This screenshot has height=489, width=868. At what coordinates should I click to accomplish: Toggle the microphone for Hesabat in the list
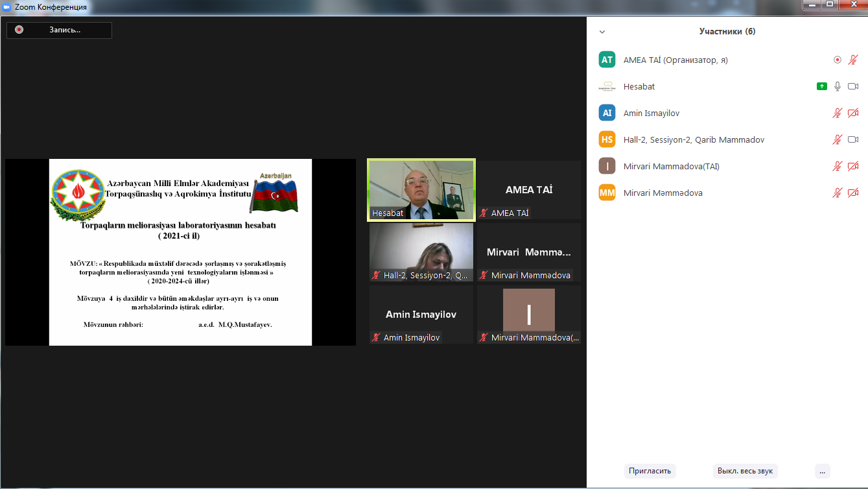tap(838, 86)
